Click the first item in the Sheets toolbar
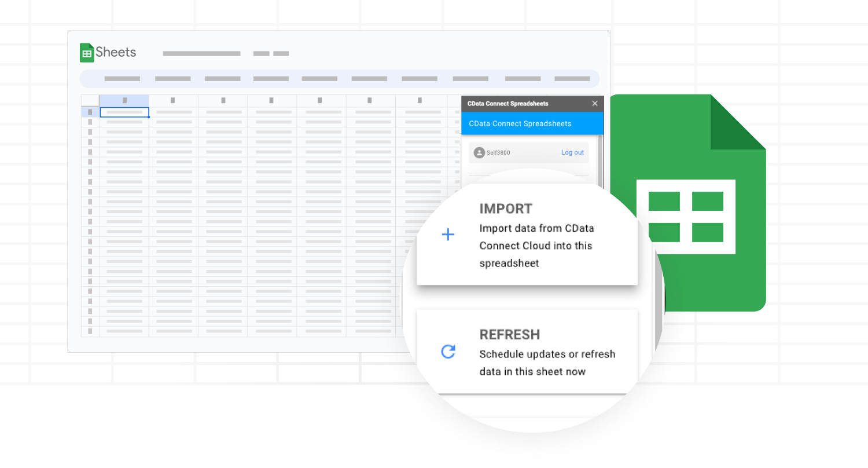Viewport: 868px width, 468px height. click(123, 79)
